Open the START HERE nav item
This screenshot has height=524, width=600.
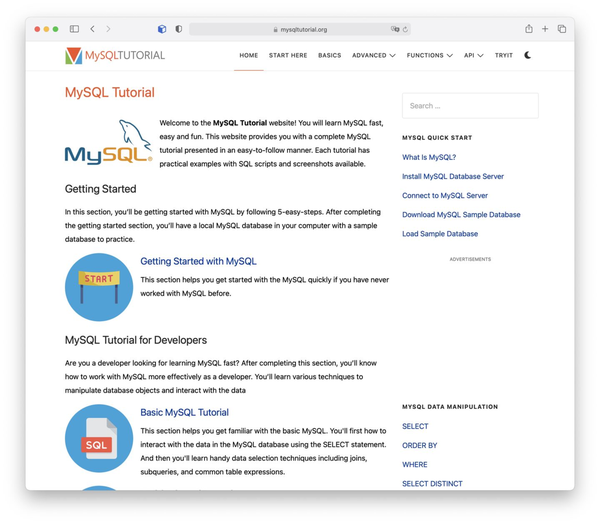pyautogui.click(x=288, y=56)
